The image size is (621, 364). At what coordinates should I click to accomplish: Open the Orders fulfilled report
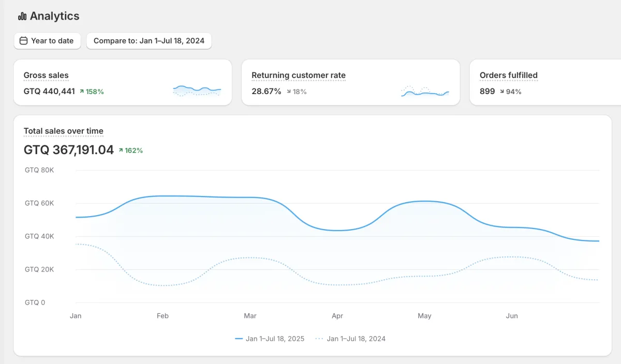click(x=508, y=75)
